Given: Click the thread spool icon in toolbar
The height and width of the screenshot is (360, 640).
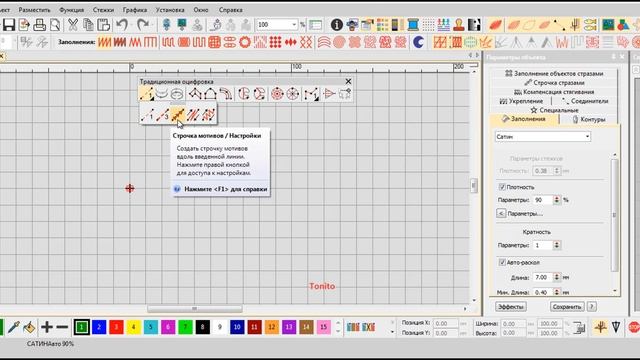Looking at the screenshot, I should (x=413, y=25).
